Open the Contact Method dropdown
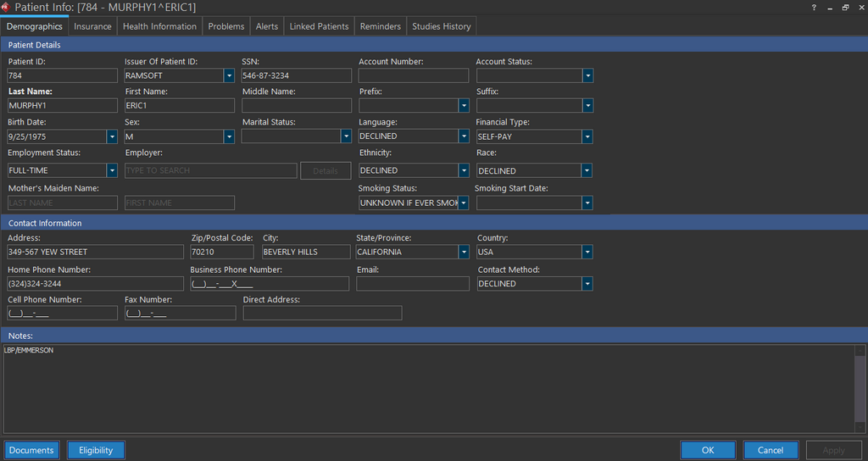The image size is (868, 461). click(587, 284)
